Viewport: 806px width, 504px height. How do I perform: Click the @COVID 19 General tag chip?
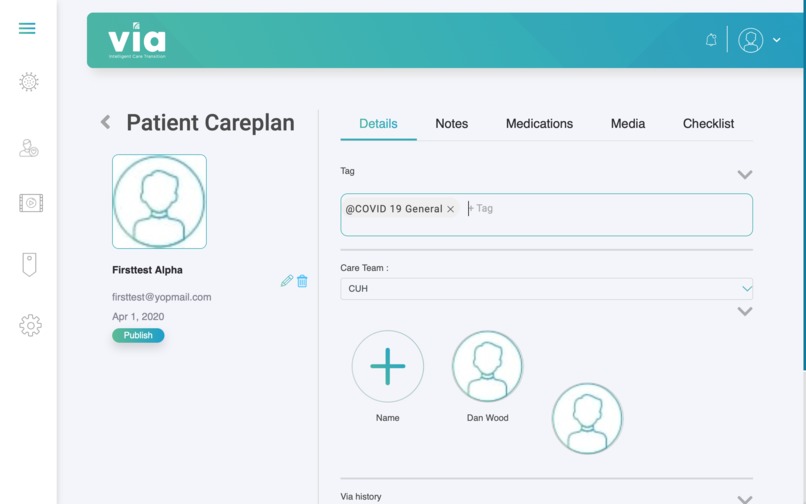[400, 209]
